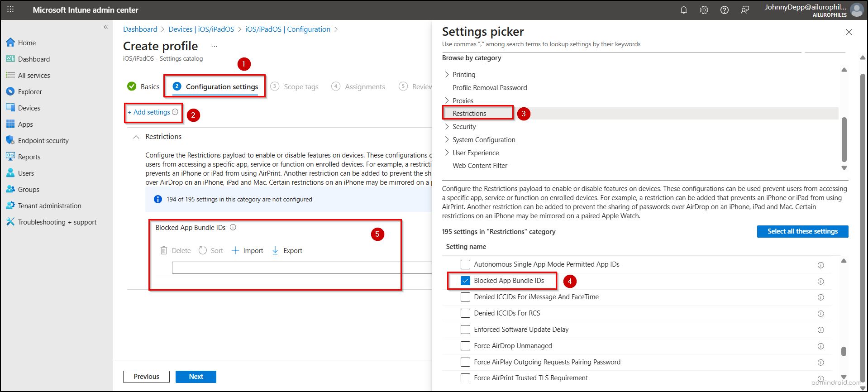This screenshot has width=868, height=392.
Task: Expand the Security category
Action: pyautogui.click(x=447, y=127)
